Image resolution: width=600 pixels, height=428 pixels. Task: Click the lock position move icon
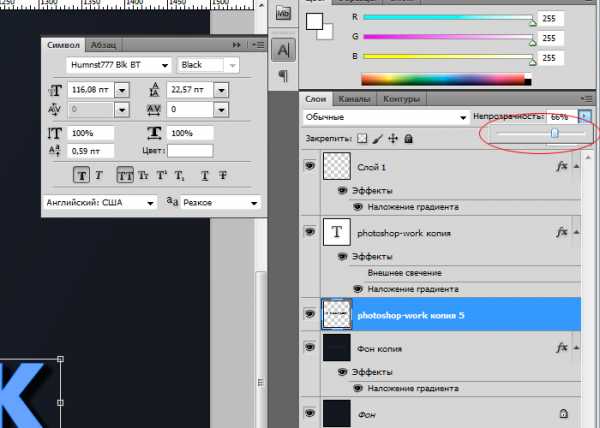tap(393, 138)
